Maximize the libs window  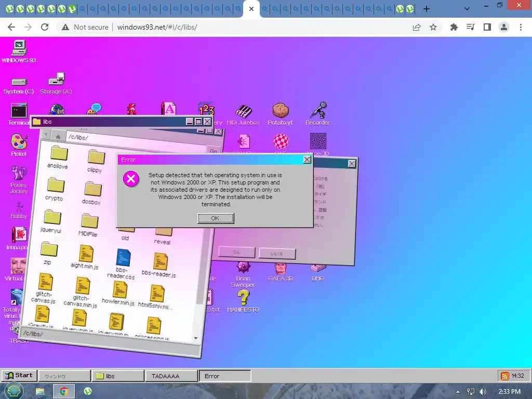198,122
